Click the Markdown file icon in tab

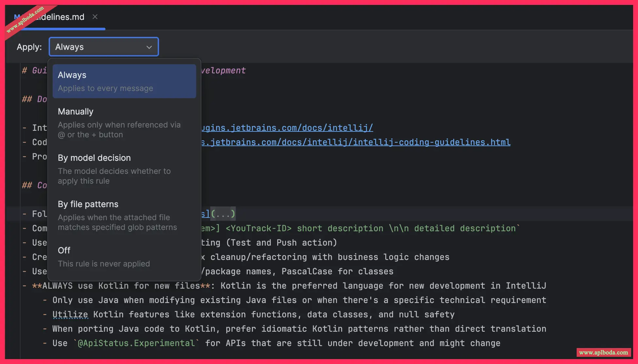(x=17, y=17)
